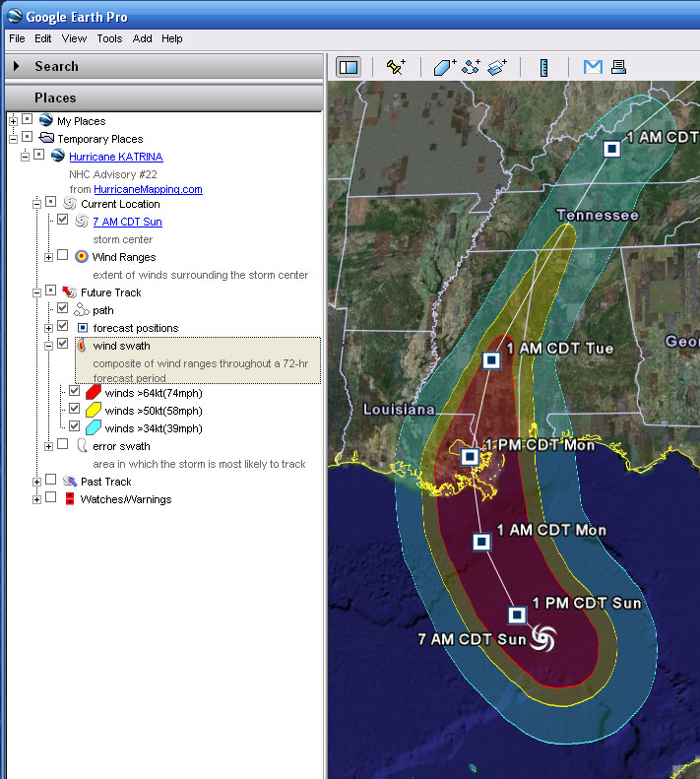Expand the forecast positions node
Viewport: 700px width, 779px height.
click(x=48, y=328)
